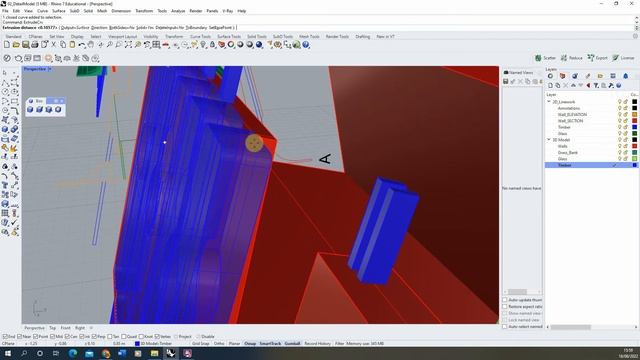Click the Help question mark globe icon
Screen dimensions: 640x360
click(306, 45)
